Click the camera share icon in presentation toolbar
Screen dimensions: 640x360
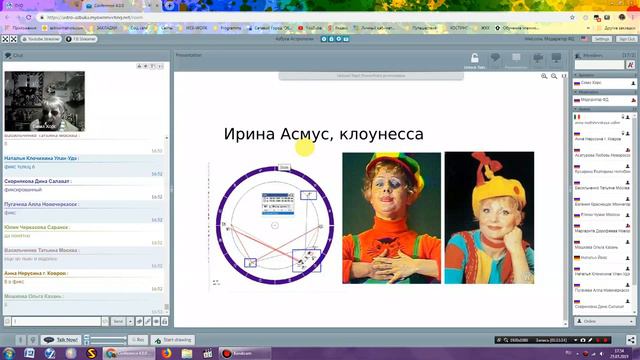pos(538,58)
